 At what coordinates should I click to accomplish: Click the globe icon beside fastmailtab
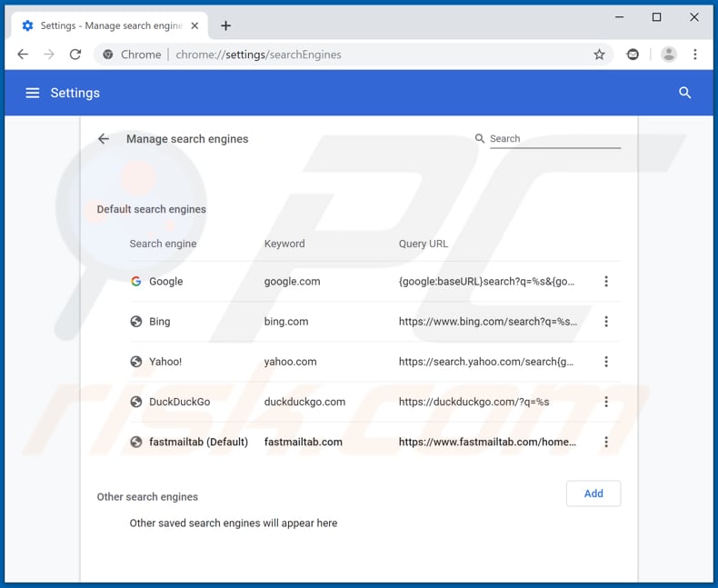point(136,442)
